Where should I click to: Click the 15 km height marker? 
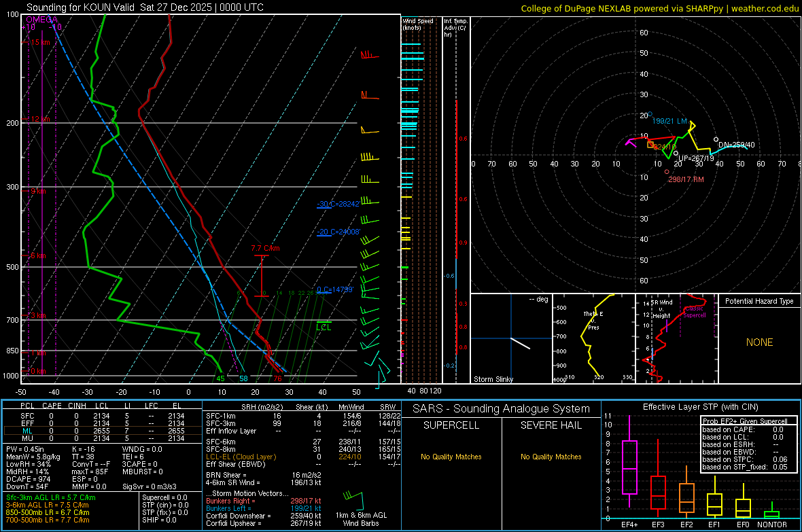(40, 42)
